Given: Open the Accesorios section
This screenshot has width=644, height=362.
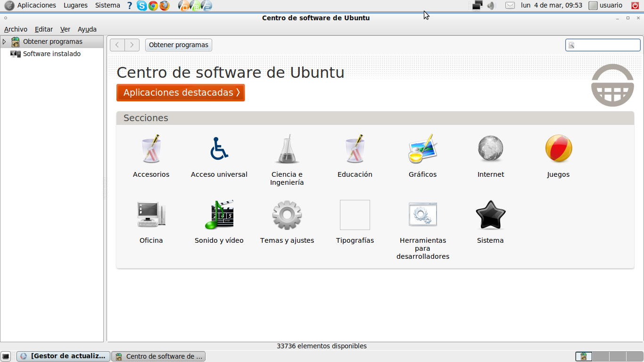Looking at the screenshot, I should click(x=151, y=156).
